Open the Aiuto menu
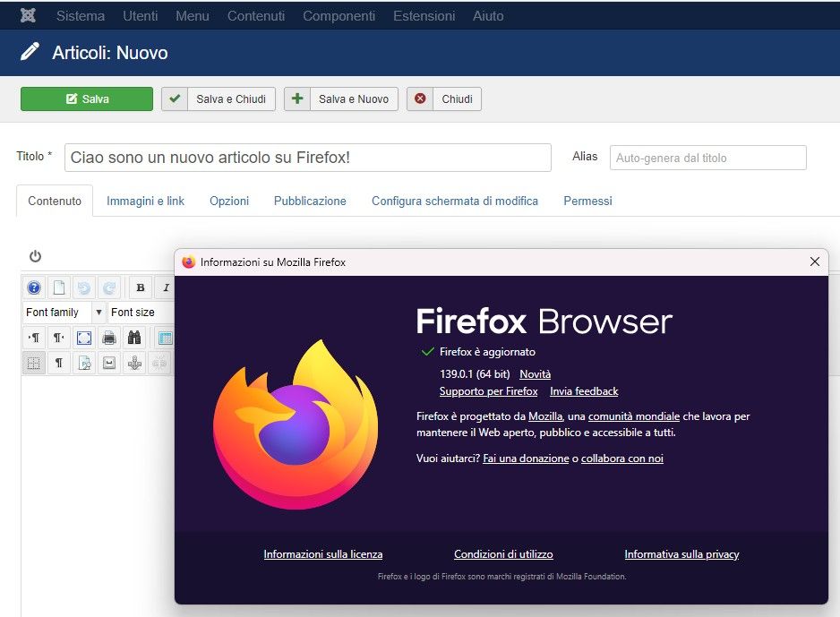Image resolution: width=840 pixels, height=617 pixels. point(488,16)
